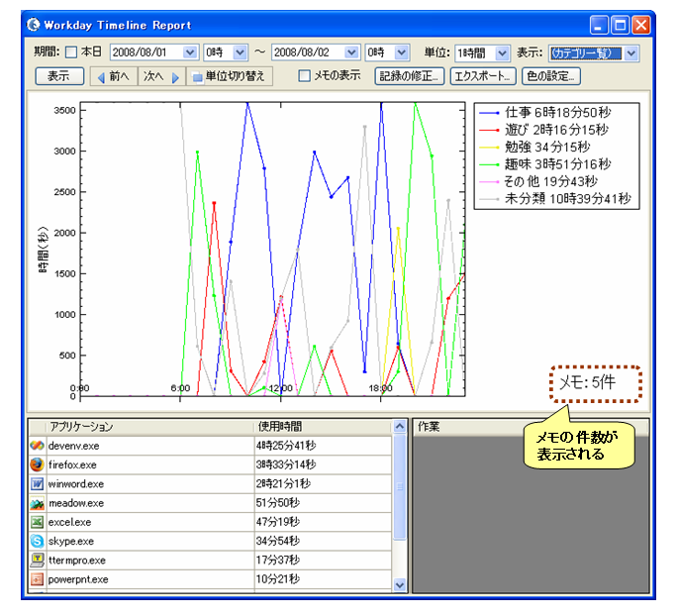Click the Skype icon in the list
Image resolution: width=678 pixels, height=616 pixels.
[38, 541]
